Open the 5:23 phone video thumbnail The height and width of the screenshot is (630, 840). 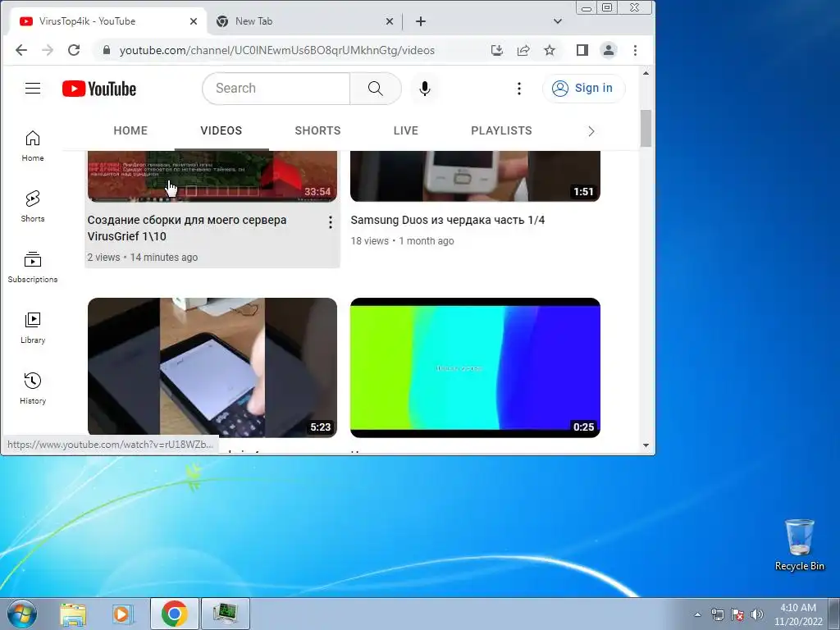tap(212, 367)
